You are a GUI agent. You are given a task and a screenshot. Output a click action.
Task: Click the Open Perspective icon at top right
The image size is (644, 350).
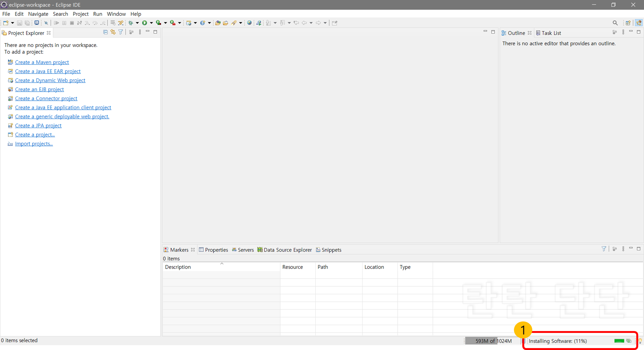[628, 23]
